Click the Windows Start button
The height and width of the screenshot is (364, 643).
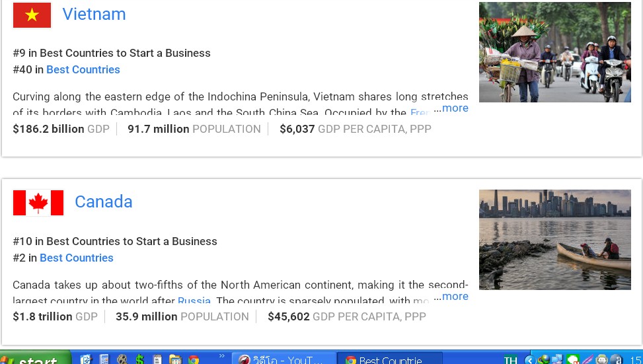(34, 359)
